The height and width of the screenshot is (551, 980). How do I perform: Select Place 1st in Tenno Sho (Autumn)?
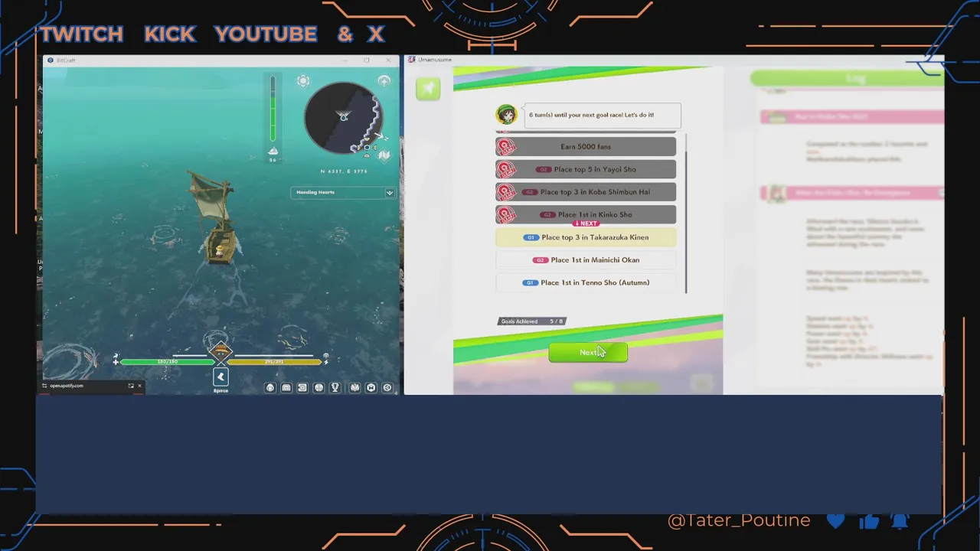(586, 282)
